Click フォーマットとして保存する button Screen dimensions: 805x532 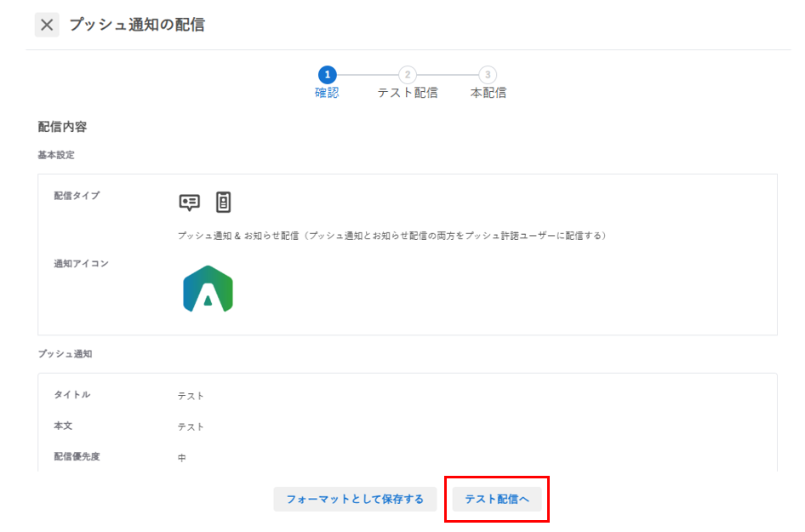pos(355,499)
